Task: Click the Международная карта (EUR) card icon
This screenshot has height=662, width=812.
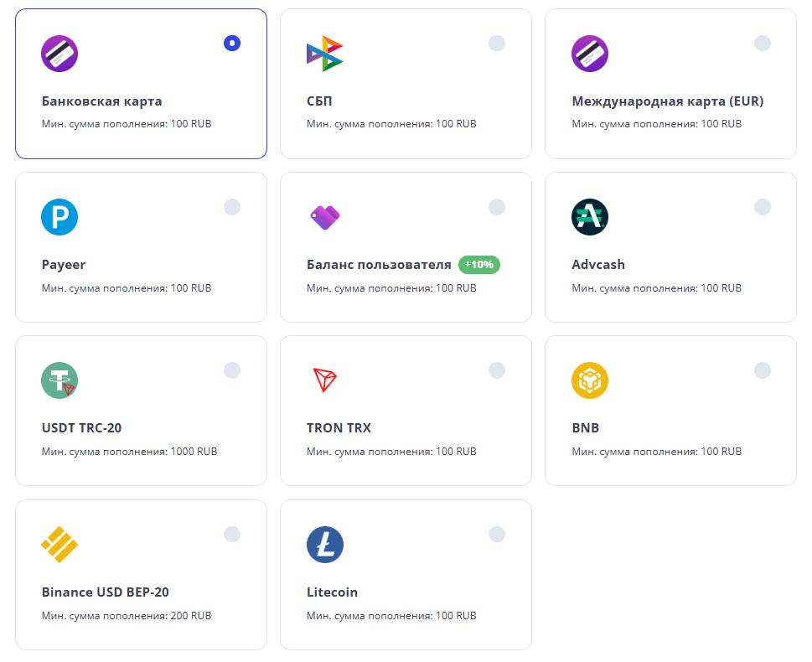Action: click(x=590, y=54)
